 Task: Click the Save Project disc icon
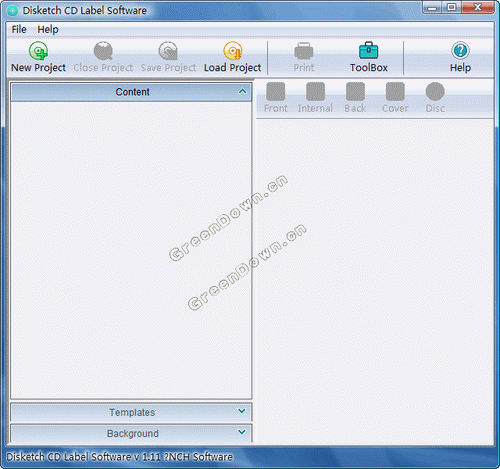tap(168, 51)
